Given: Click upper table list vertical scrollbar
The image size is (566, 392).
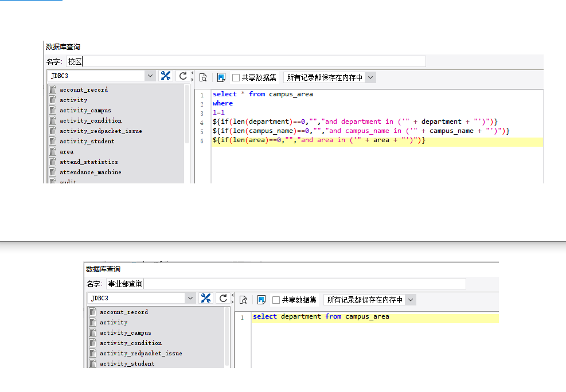Looking at the screenshot, I should (187, 115).
